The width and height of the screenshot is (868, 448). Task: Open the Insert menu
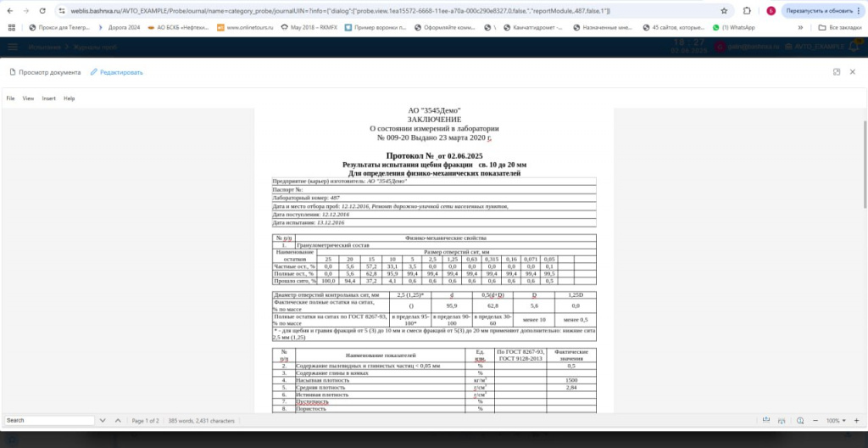pyautogui.click(x=48, y=98)
